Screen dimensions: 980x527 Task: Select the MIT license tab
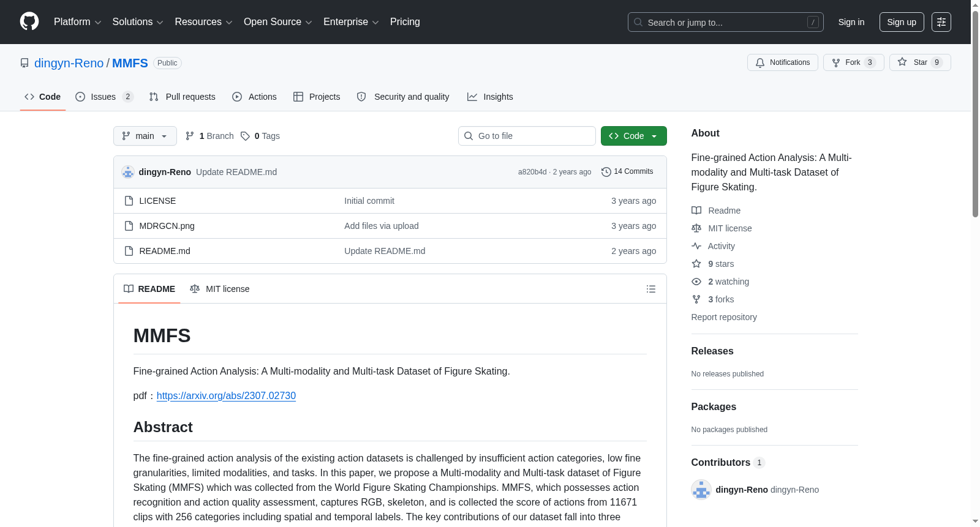click(x=220, y=289)
